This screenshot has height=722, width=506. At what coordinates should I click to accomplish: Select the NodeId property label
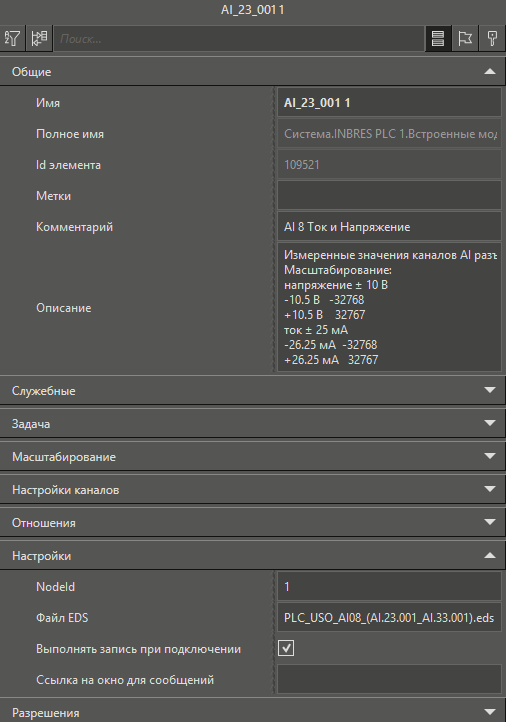click(x=55, y=587)
